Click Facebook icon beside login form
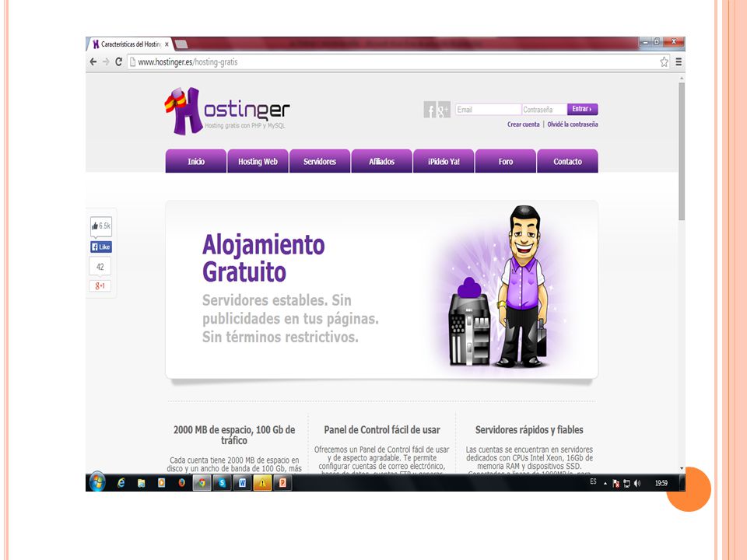The width and height of the screenshot is (747, 560). click(x=430, y=110)
